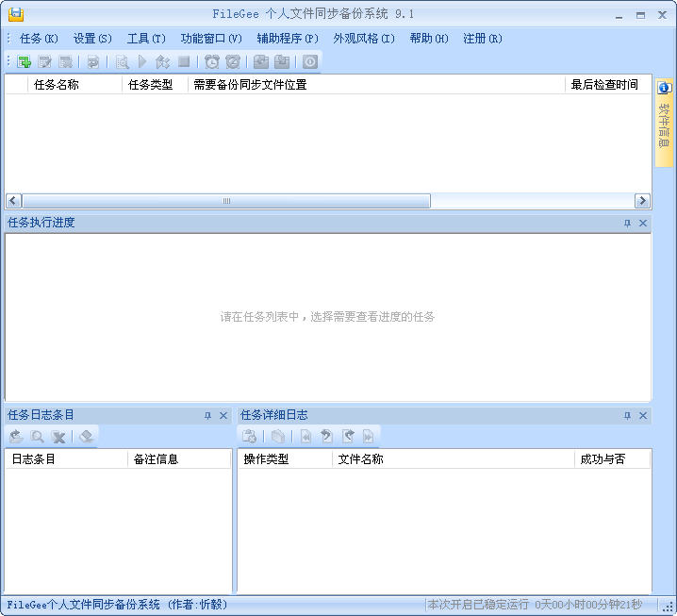Click 操作类型 column header
This screenshot has width=677, height=616.
pyautogui.click(x=285, y=458)
